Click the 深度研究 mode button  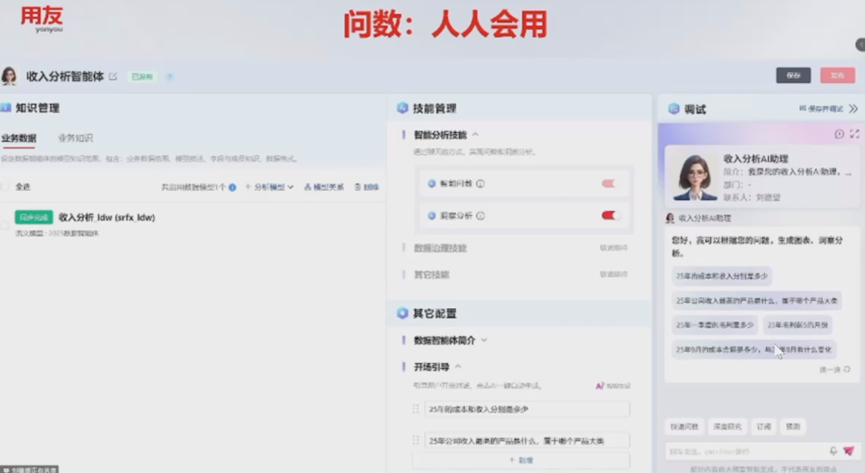(x=727, y=427)
